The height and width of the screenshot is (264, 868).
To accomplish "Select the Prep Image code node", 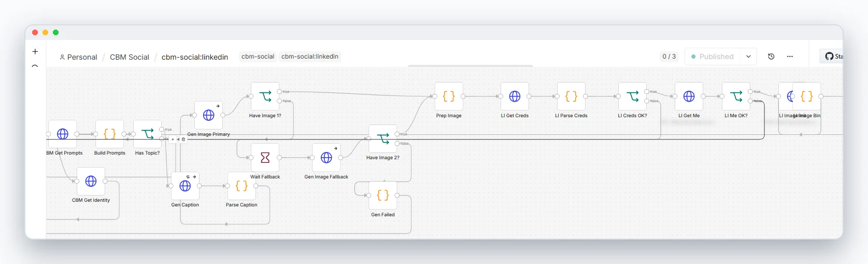I will coord(449,96).
